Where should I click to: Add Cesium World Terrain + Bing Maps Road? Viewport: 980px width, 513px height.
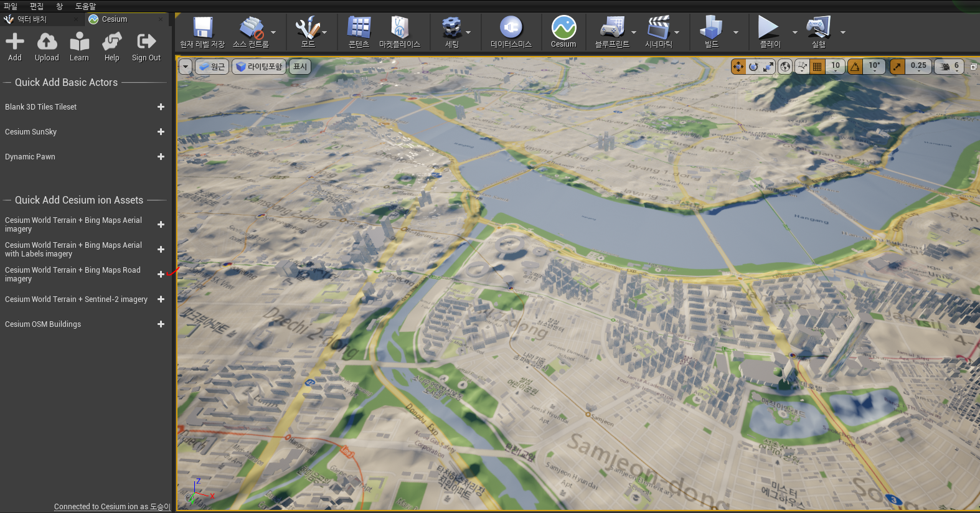point(161,275)
